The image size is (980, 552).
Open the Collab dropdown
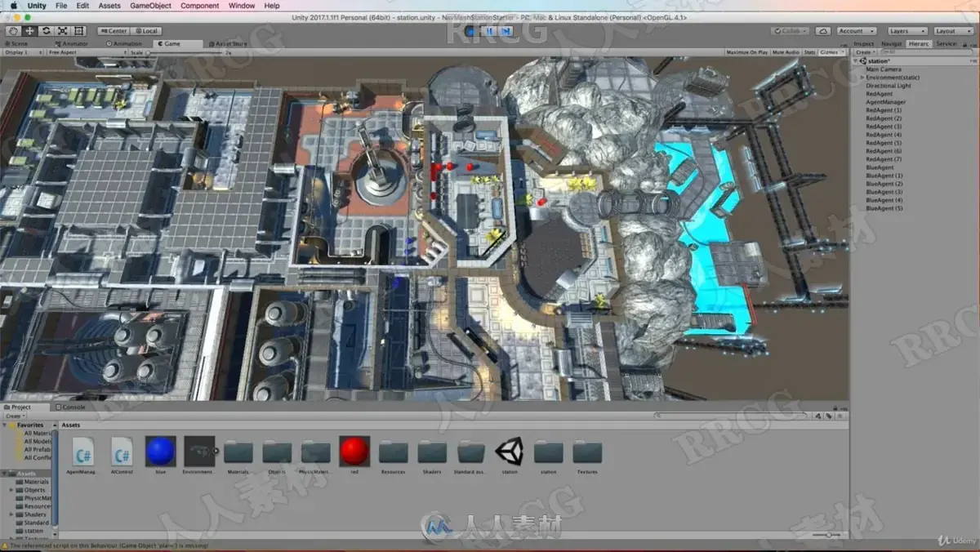pos(791,31)
